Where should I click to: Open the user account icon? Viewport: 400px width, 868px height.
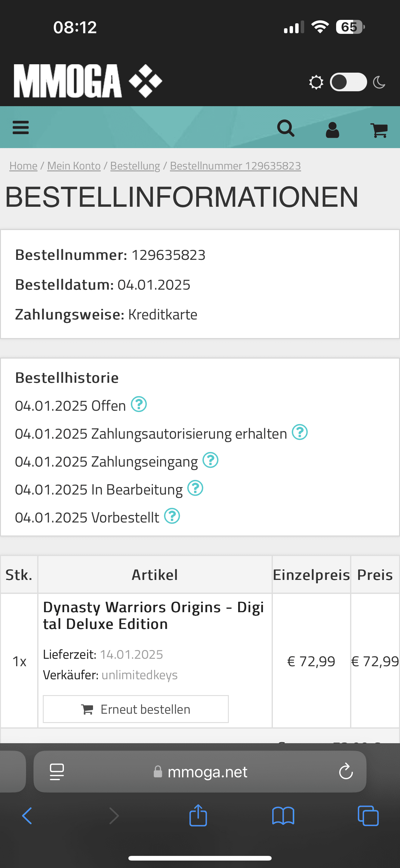tap(332, 130)
